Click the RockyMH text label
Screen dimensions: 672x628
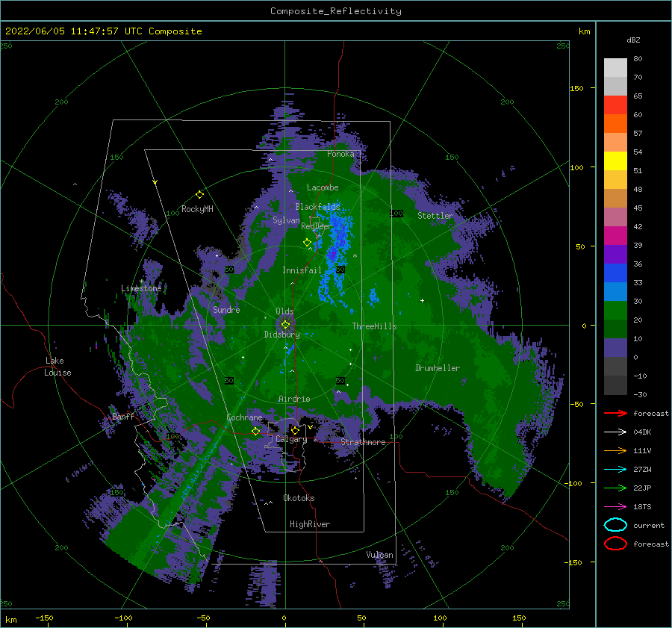[197, 209]
